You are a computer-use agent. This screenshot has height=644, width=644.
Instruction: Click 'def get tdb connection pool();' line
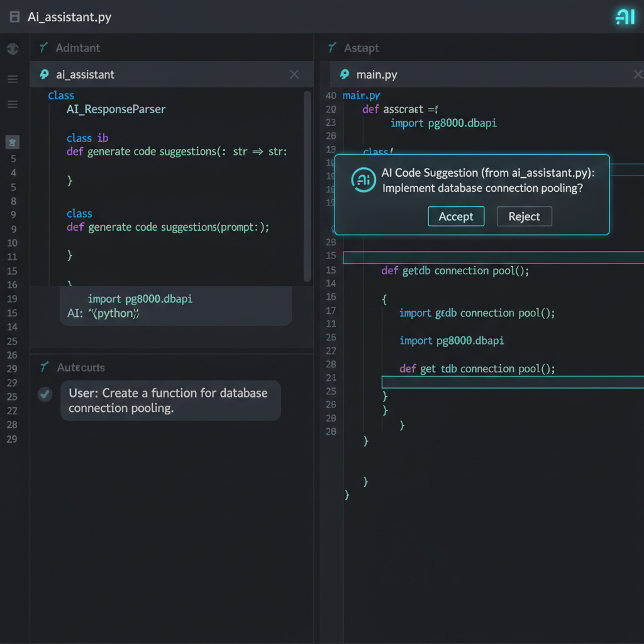(x=477, y=369)
